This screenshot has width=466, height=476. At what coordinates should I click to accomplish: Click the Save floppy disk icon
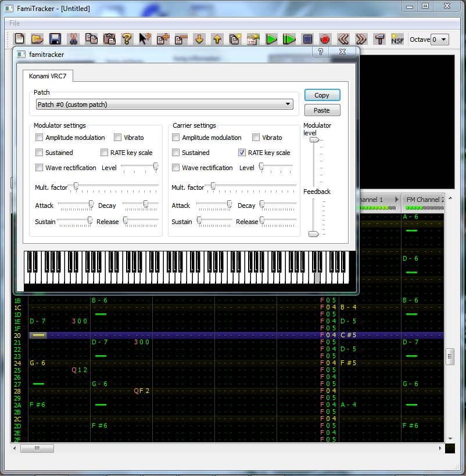(55, 39)
